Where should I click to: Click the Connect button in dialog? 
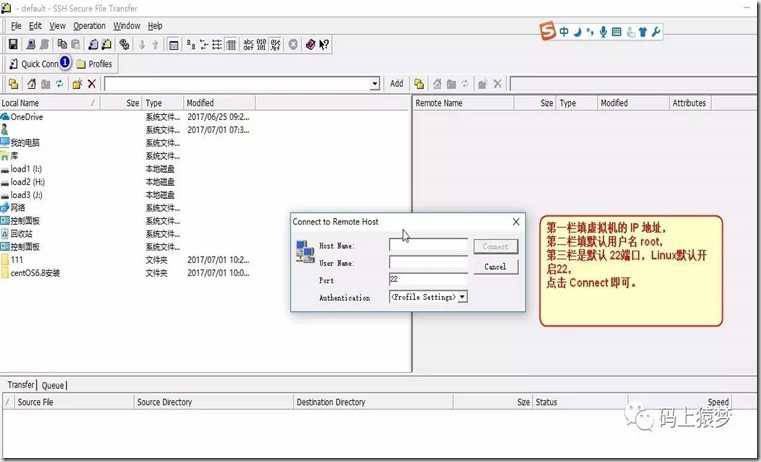coord(496,247)
